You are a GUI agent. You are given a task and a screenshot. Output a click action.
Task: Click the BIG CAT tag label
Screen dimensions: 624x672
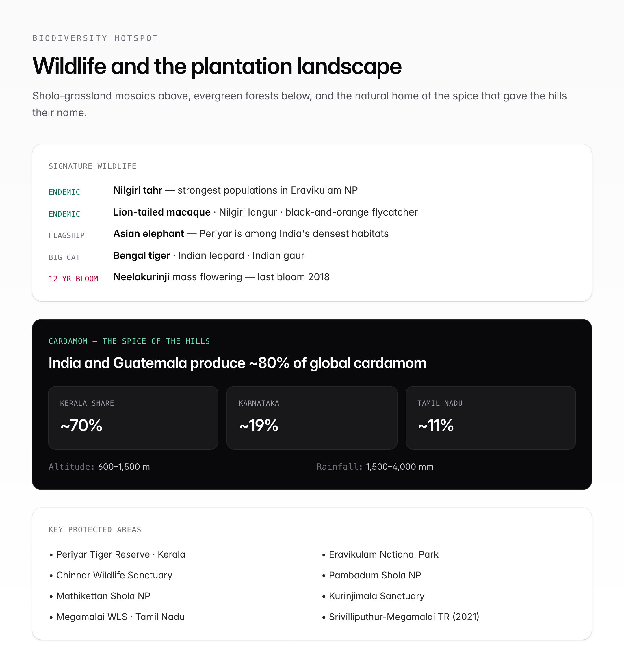(x=64, y=258)
